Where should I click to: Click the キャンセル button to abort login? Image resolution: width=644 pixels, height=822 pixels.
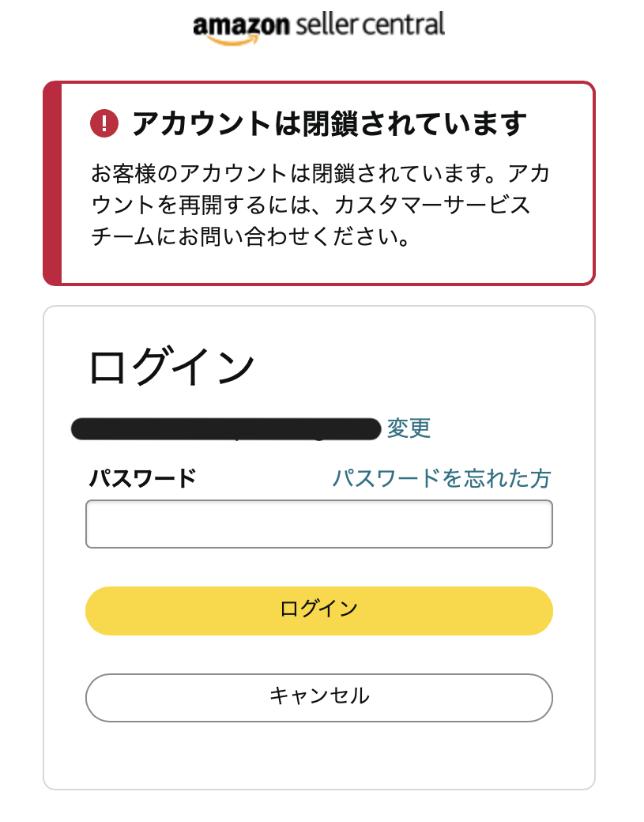tap(318, 697)
